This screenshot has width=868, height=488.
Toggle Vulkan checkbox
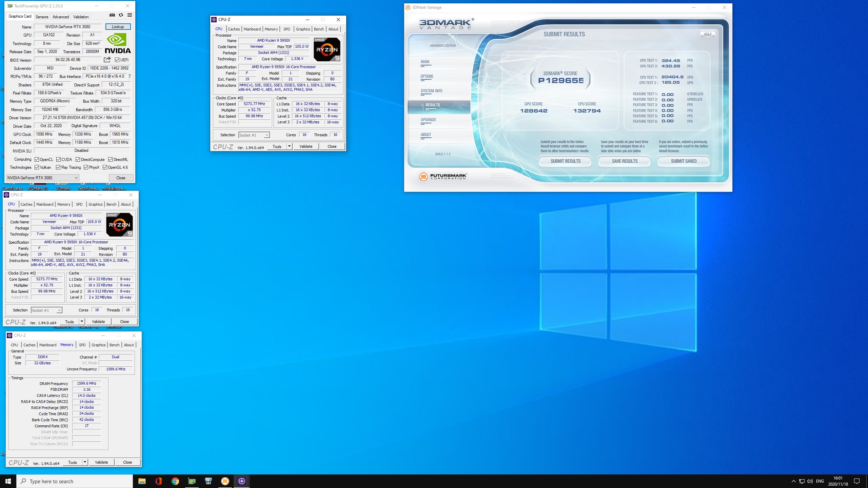pos(37,167)
